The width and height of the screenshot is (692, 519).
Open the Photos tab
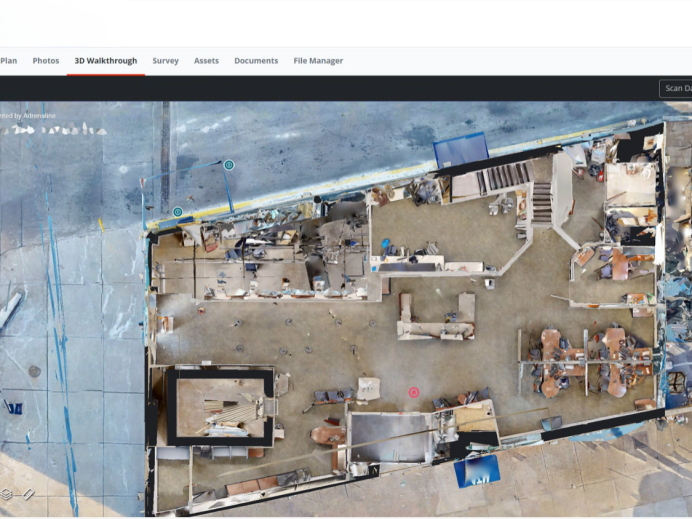(46, 61)
